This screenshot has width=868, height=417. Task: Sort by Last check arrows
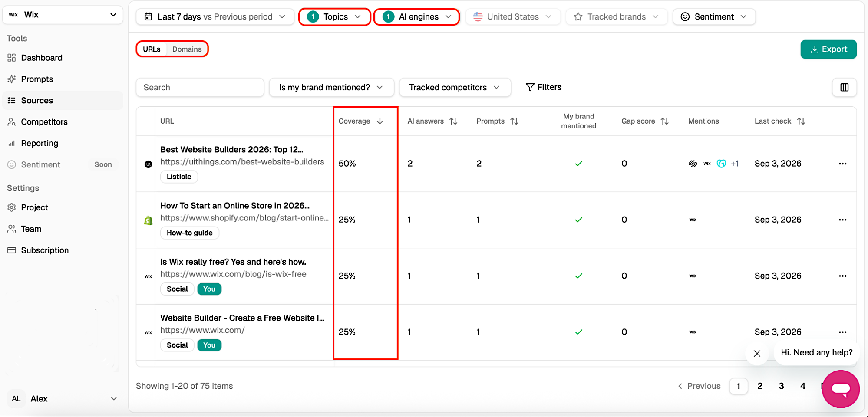pos(801,121)
